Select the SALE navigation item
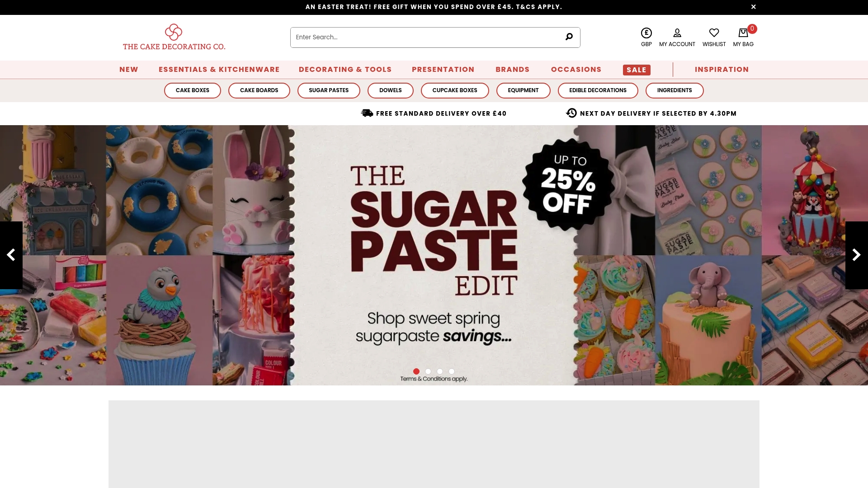Viewport: 868px width, 488px height. [636, 70]
